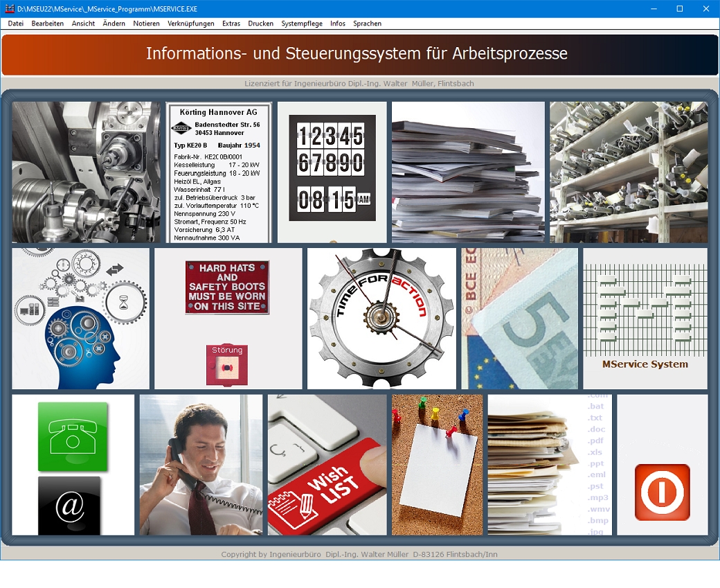Open the Bearbeiten menu
Image resolution: width=720 pixels, height=588 pixels.
pyautogui.click(x=47, y=24)
